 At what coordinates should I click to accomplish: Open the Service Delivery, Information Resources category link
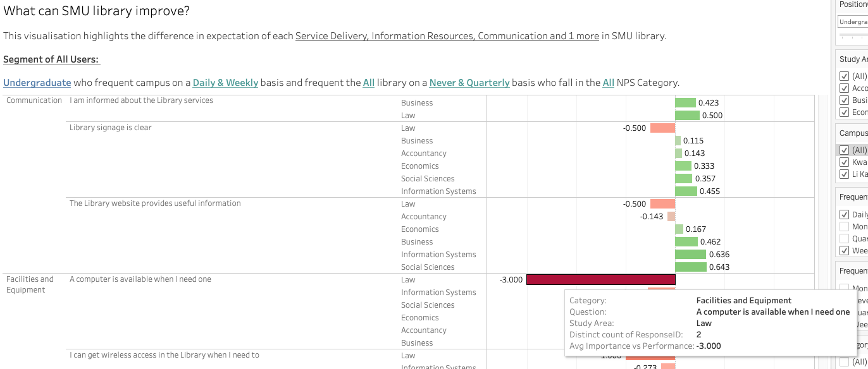(x=447, y=36)
